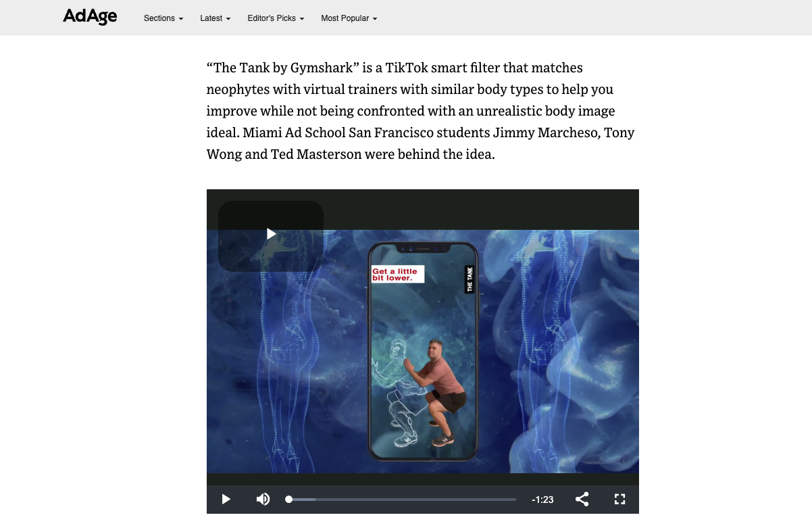
Task: Open the Latest dropdown menu
Action: (x=215, y=18)
